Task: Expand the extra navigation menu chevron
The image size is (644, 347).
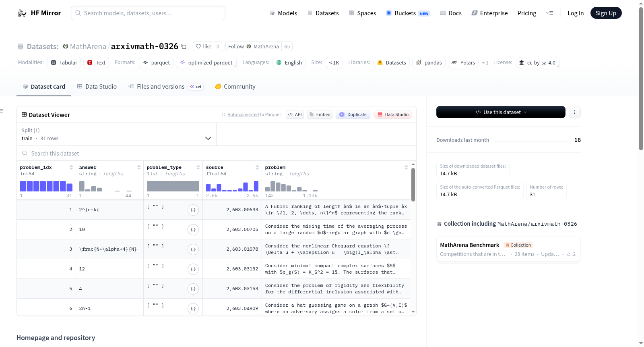Action: (549, 13)
